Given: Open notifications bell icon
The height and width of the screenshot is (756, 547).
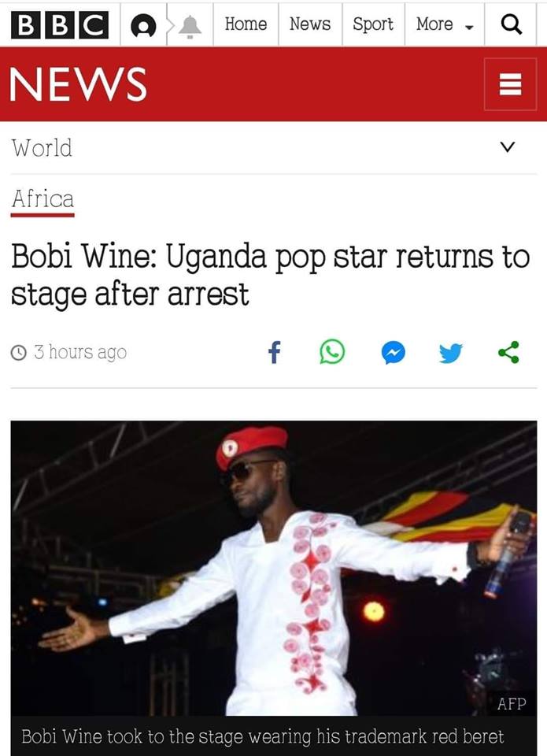Looking at the screenshot, I should (x=190, y=26).
